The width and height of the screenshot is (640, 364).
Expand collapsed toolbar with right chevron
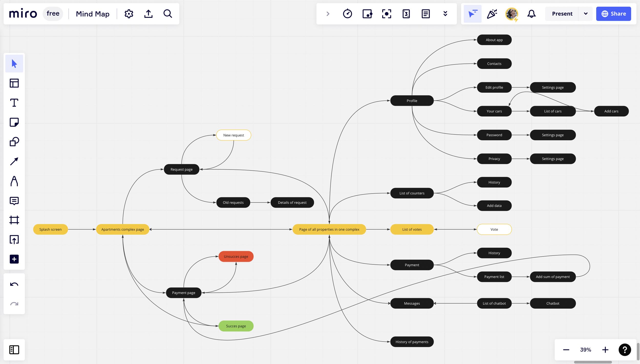[328, 14]
